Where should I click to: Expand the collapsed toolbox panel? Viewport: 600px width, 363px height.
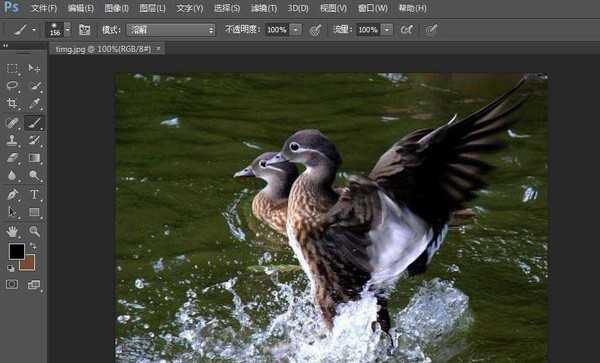(x=5, y=46)
